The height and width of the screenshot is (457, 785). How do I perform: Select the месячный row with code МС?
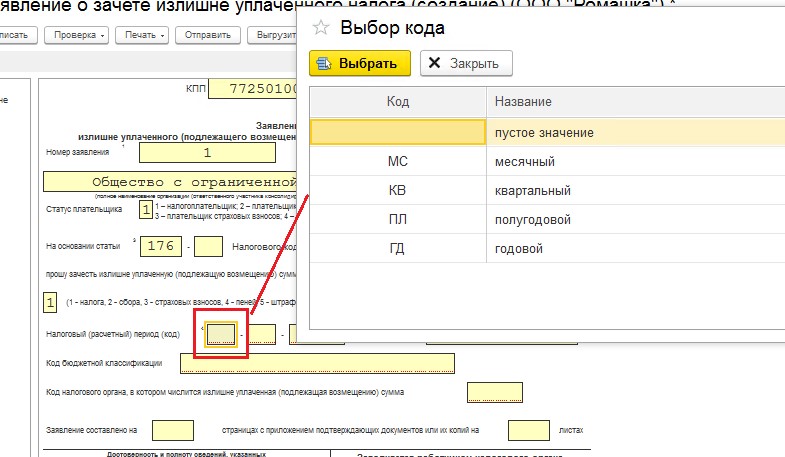click(x=397, y=161)
